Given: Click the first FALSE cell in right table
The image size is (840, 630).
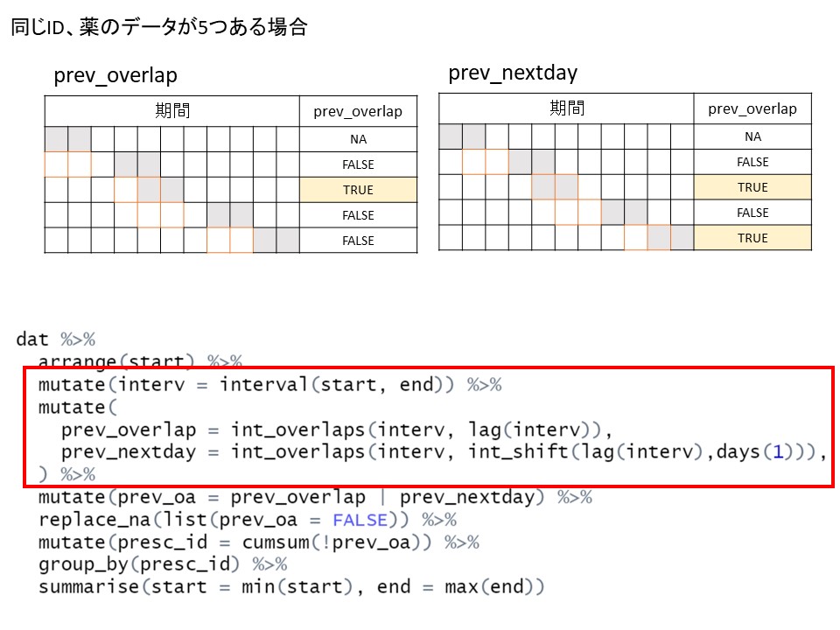Looking at the screenshot, I should coord(752,162).
